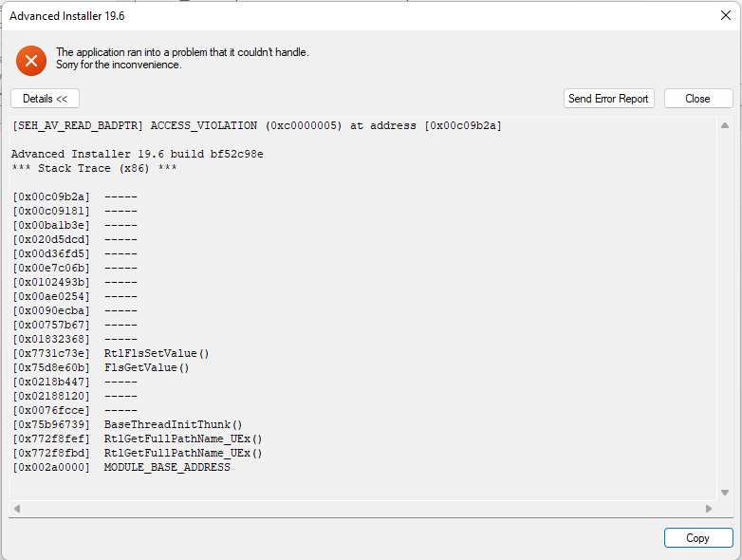
Task: Click the horizontal scrollbar right arrow
Action: coord(709,509)
